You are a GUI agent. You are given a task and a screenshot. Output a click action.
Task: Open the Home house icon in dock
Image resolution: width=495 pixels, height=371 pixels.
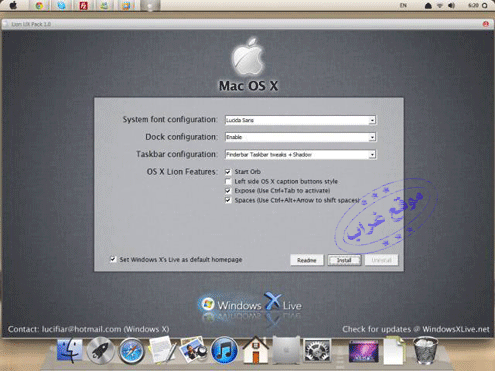[x=255, y=350]
